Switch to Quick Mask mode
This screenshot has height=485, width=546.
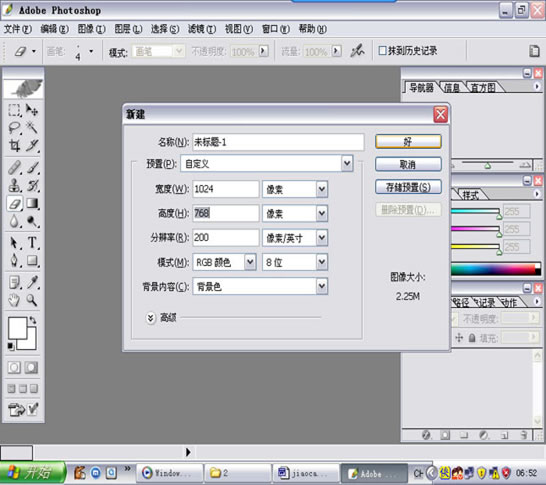31,367
